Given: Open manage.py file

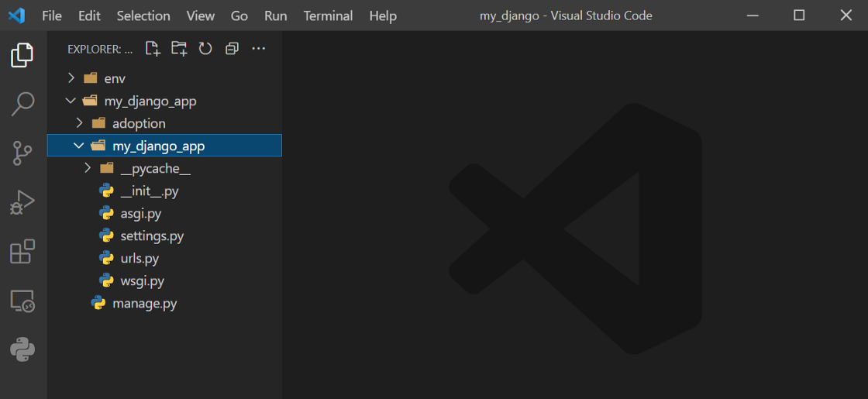Looking at the screenshot, I should point(144,303).
